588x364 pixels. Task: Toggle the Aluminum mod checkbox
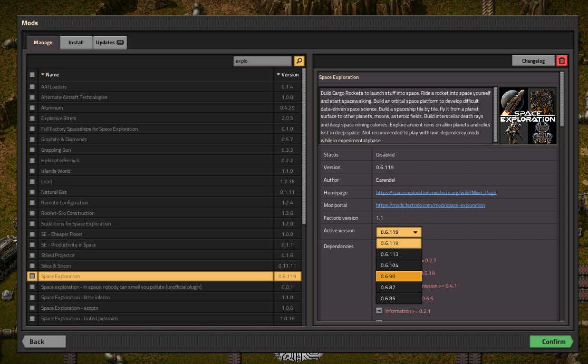pyautogui.click(x=32, y=107)
